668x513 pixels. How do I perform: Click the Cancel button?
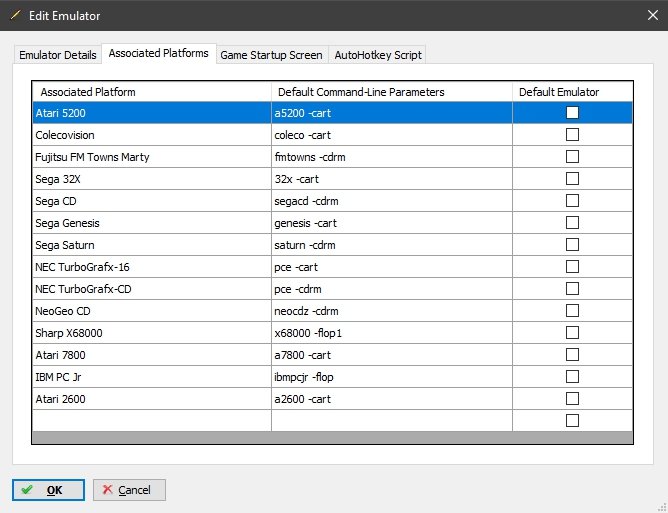pos(129,490)
